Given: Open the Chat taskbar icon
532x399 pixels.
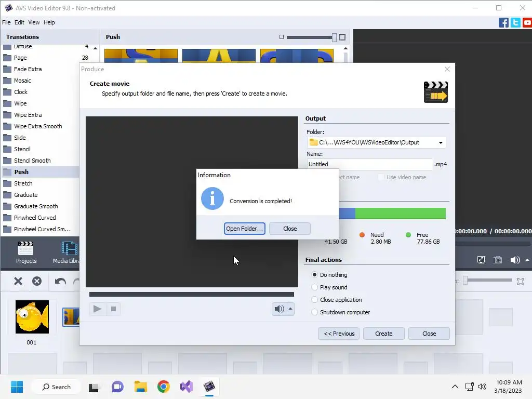Looking at the screenshot, I should point(117,387).
